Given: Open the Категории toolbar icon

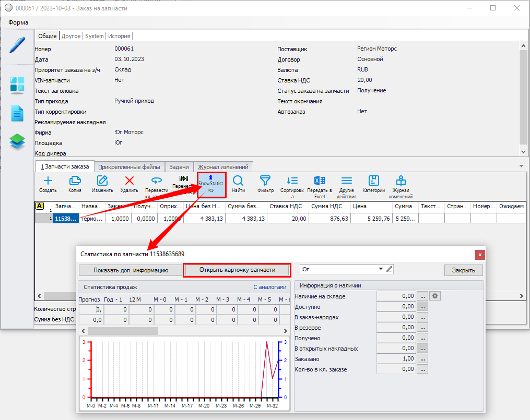Looking at the screenshot, I should (373, 182).
